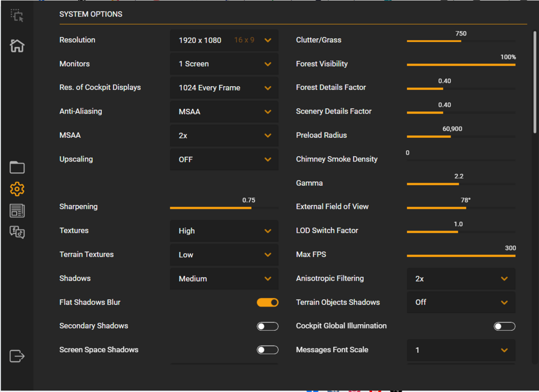Go to the Home icon in sidebar
Screen dimensions: 539x392
[x=17, y=46]
